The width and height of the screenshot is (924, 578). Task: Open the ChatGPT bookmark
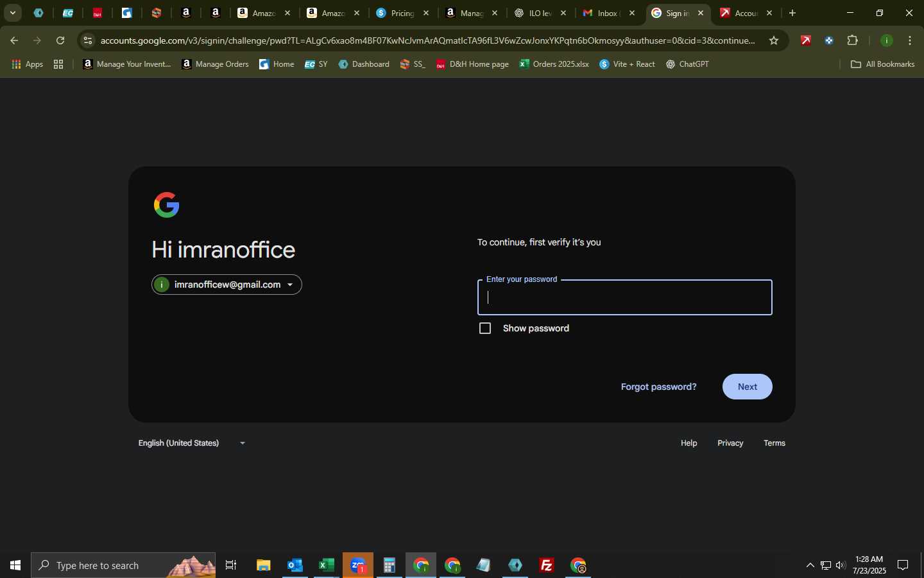point(687,64)
